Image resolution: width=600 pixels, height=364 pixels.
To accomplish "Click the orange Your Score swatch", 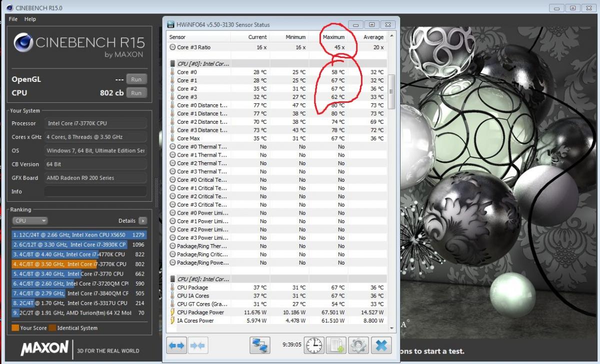I will 15,328.
